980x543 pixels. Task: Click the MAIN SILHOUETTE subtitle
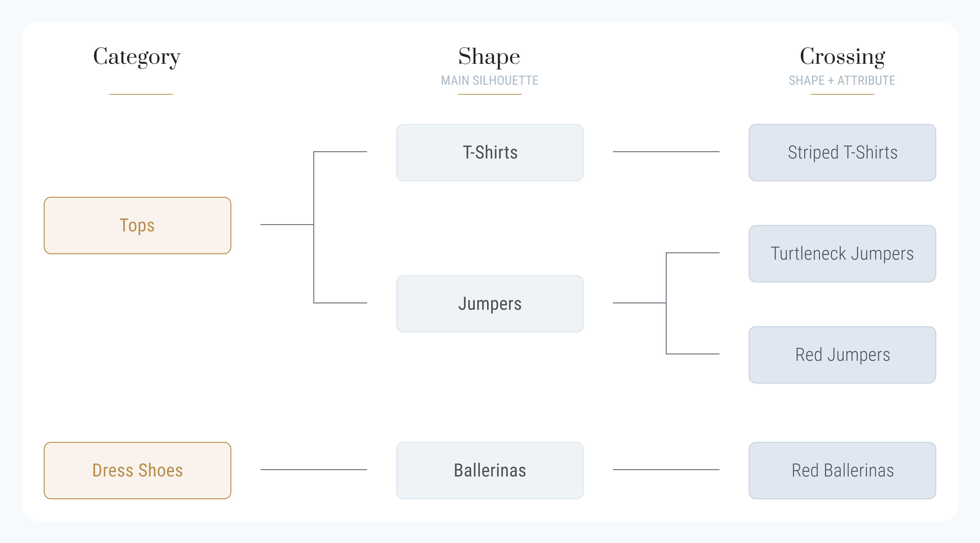click(x=490, y=81)
